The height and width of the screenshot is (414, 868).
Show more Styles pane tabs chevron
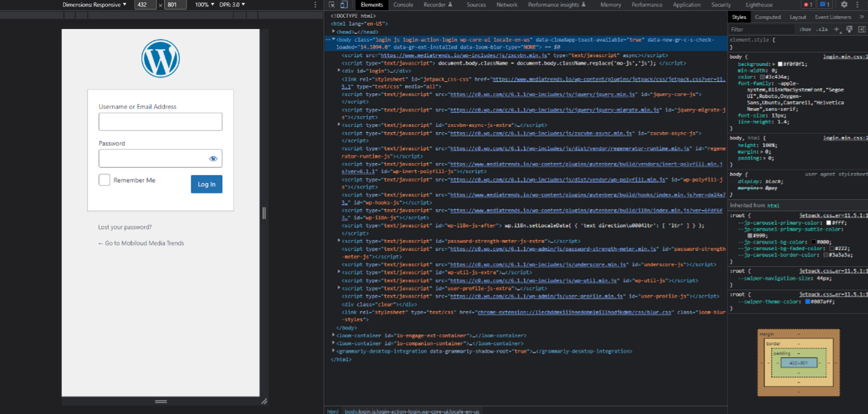(861, 17)
